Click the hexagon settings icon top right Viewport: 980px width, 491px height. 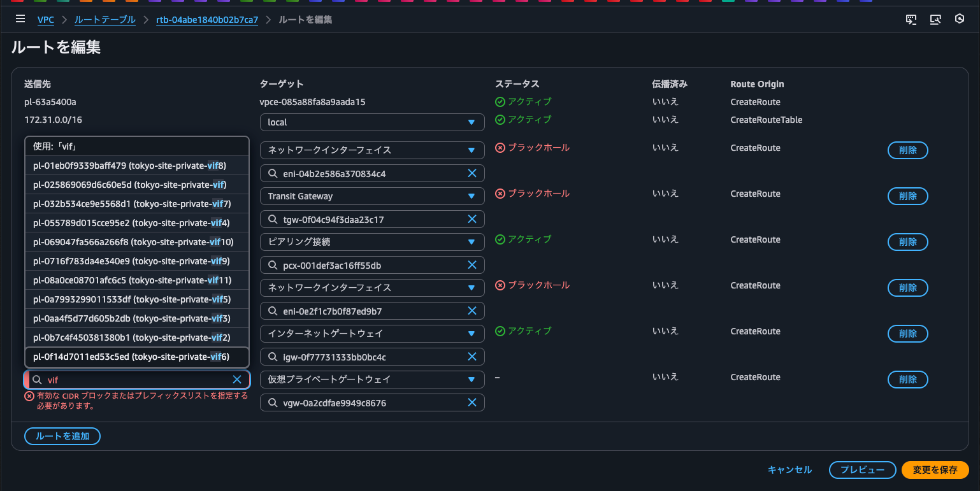[x=960, y=19]
